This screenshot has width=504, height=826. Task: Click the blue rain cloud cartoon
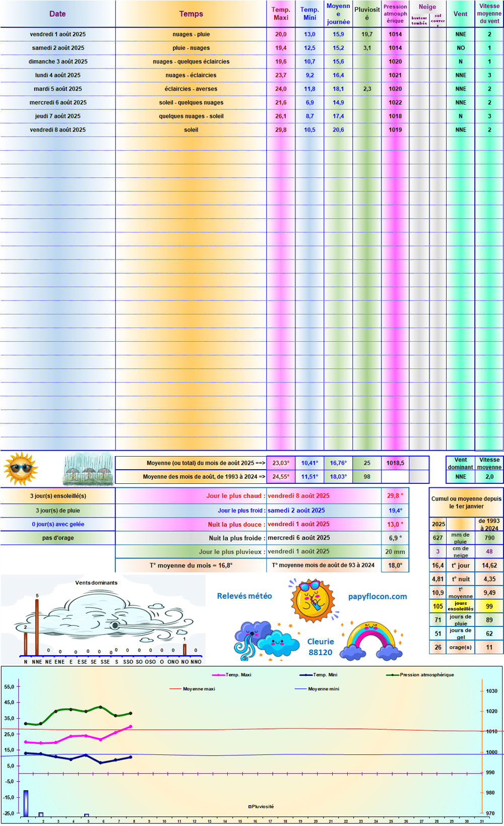pos(266,641)
